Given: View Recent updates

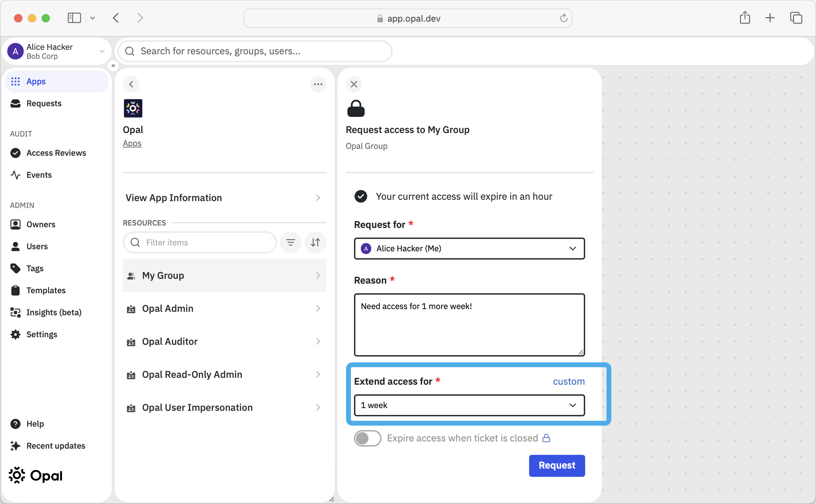Looking at the screenshot, I should pyautogui.click(x=57, y=446).
